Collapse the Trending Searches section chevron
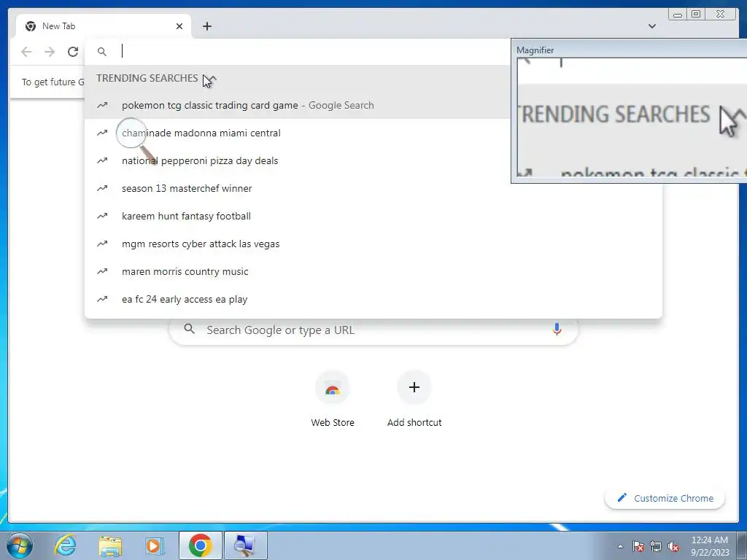The height and width of the screenshot is (560, 747). tap(212, 79)
